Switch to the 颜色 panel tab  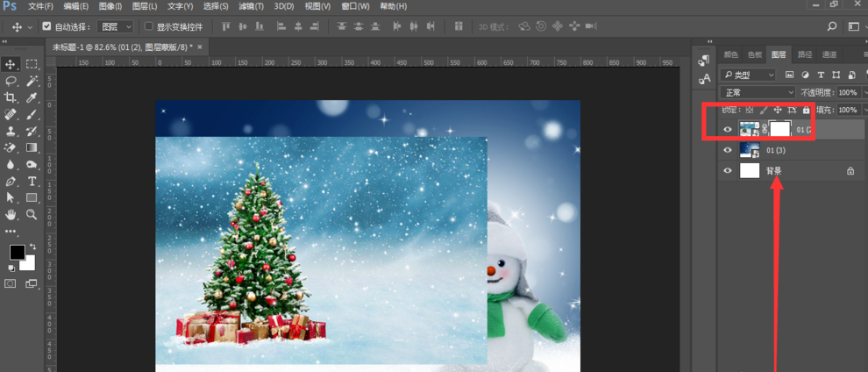(x=730, y=54)
